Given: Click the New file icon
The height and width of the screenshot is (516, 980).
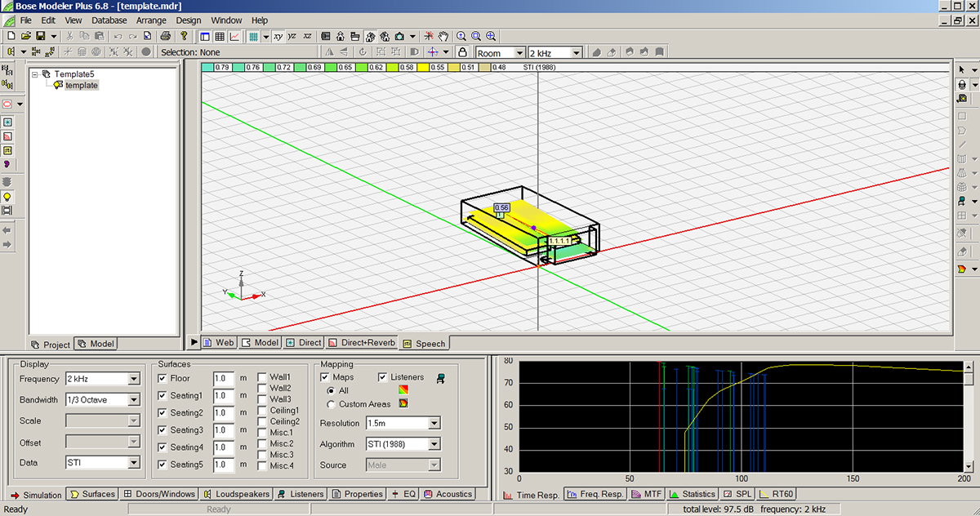Looking at the screenshot, I should (11, 36).
